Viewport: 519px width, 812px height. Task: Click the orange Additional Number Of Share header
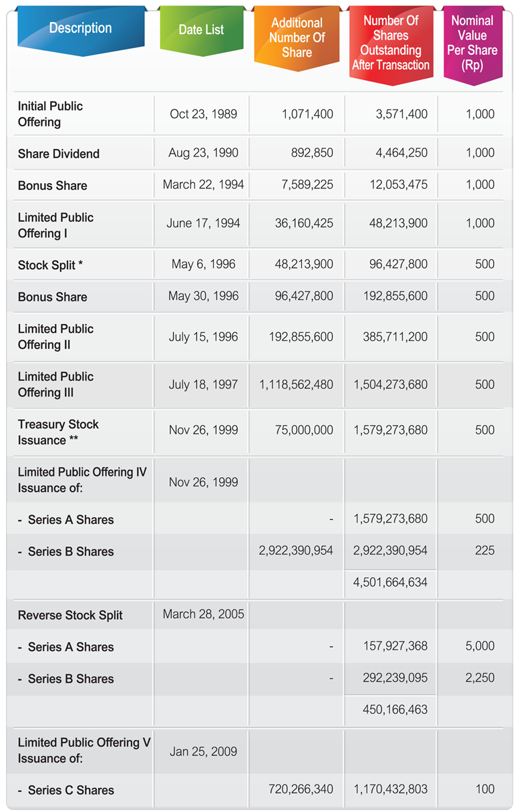297,39
